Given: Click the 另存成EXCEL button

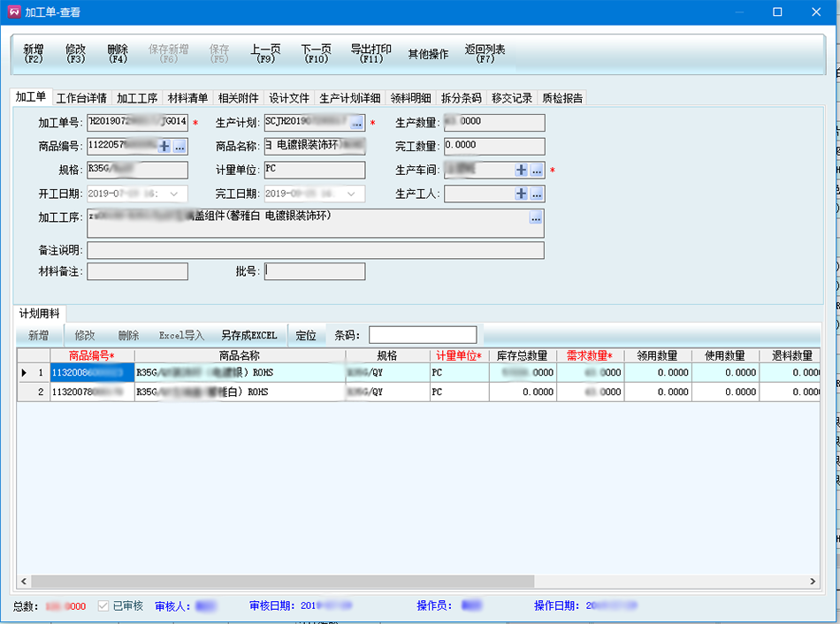Looking at the screenshot, I should coord(249,335).
